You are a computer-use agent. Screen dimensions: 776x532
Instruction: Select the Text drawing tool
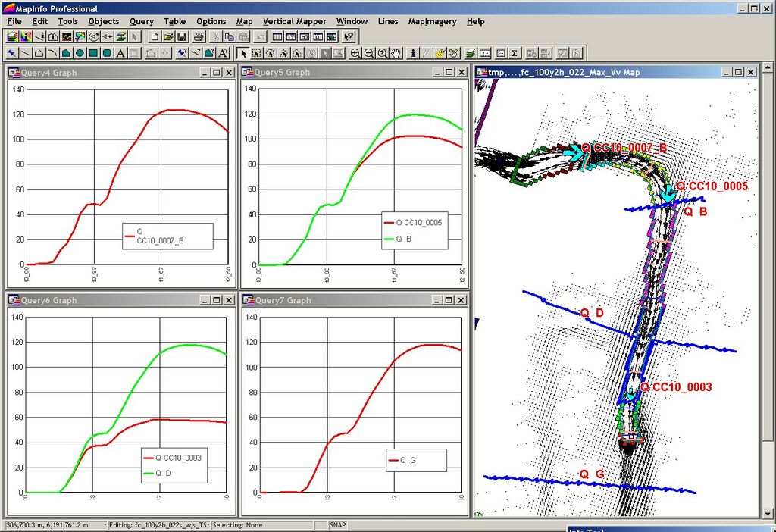120,53
